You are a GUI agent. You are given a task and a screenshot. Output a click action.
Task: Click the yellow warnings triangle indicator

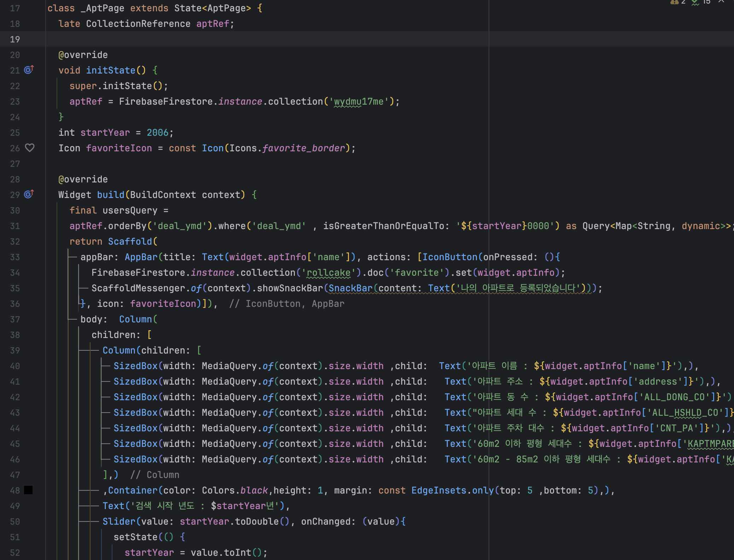pyautogui.click(x=674, y=2)
